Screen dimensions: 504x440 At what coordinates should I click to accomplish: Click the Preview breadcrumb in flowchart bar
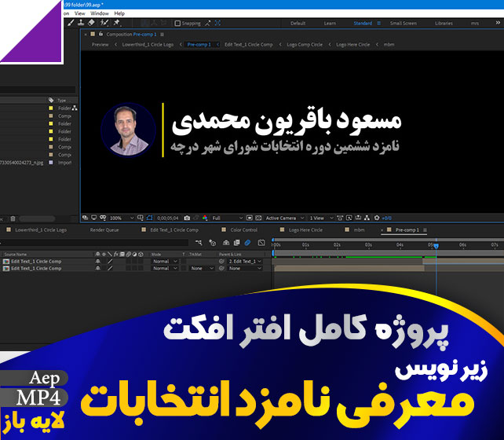click(100, 45)
